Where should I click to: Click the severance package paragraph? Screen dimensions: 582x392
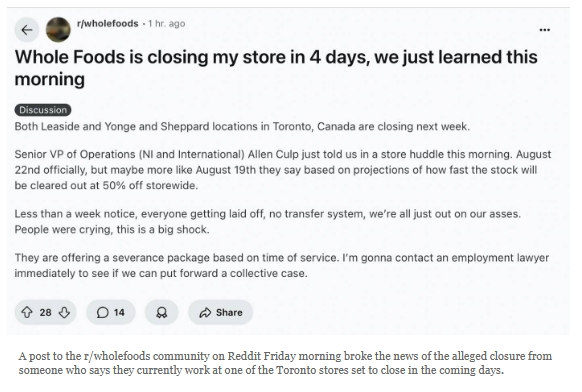pyautogui.click(x=281, y=265)
